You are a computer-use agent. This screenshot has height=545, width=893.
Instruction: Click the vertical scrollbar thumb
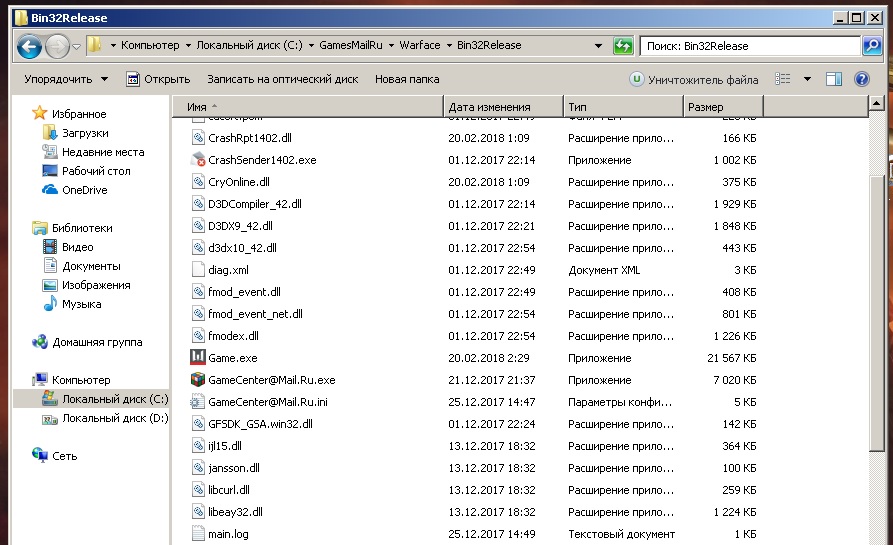click(876, 313)
